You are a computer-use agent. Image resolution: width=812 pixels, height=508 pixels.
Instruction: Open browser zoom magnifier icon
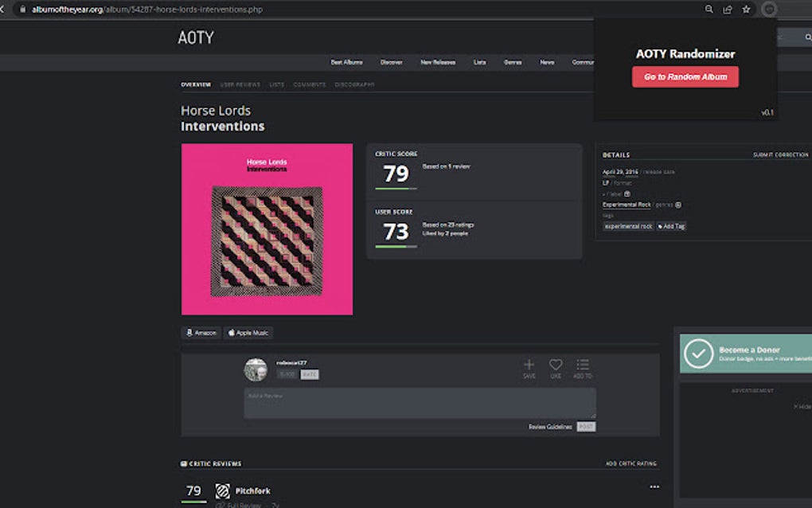(709, 10)
